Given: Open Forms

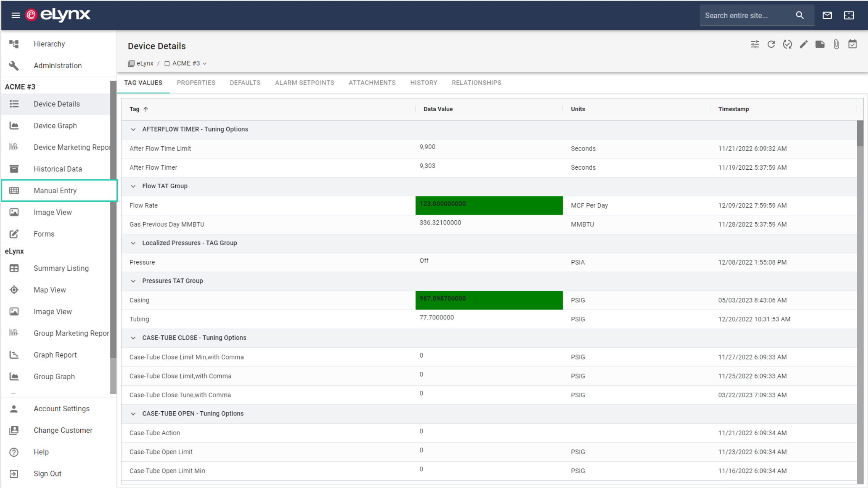Looking at the screenshot, I should (x=56, y=234).
